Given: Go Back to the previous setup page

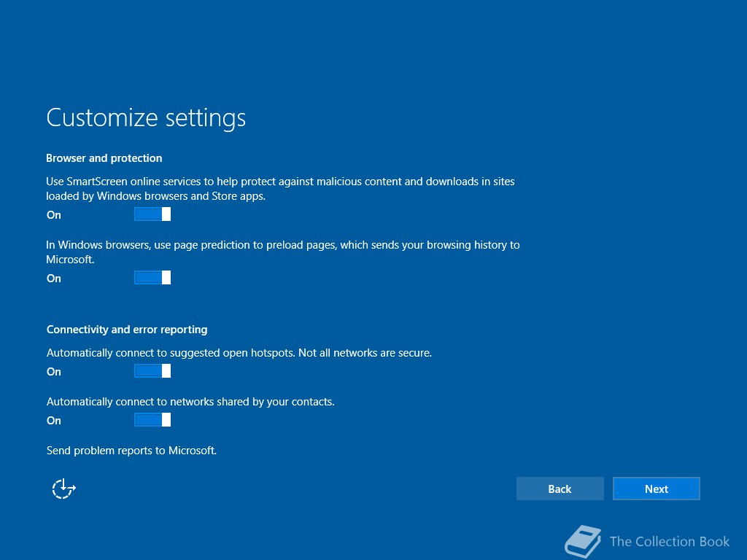Looking at the screenshot, I should pos(560,489).
